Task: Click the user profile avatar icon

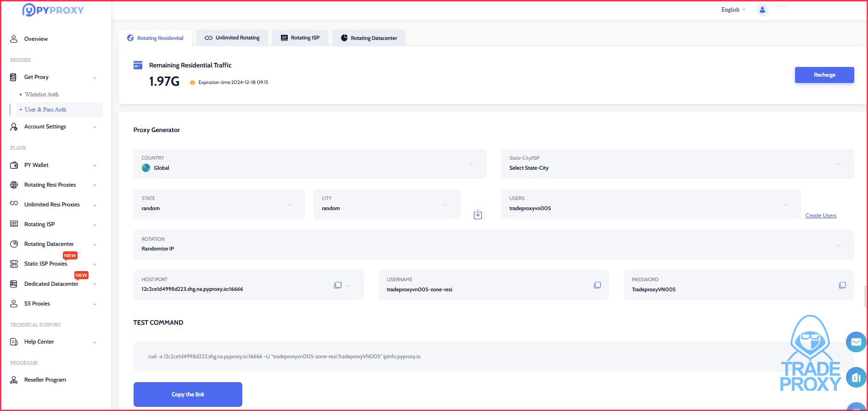Action: point(762,10)
